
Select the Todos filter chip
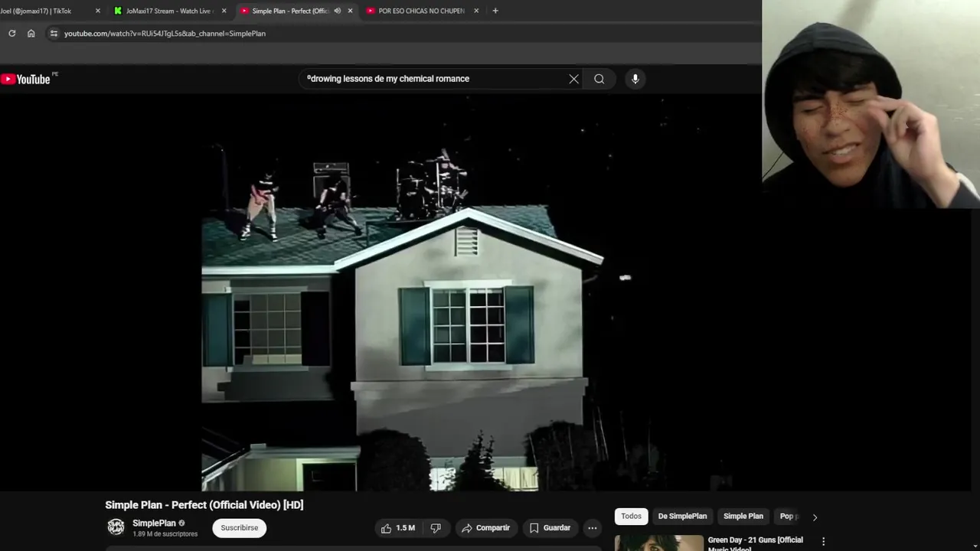632,517
